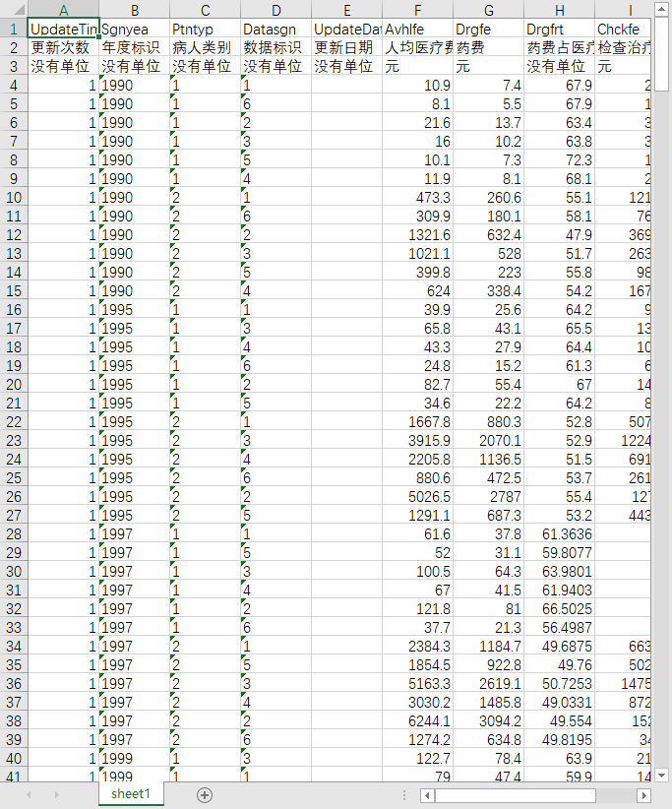Click the horizontal scrollbar thumb
The width and height of the screenshot is (672, 809).
pyautogui.click(x=515, y=795)
